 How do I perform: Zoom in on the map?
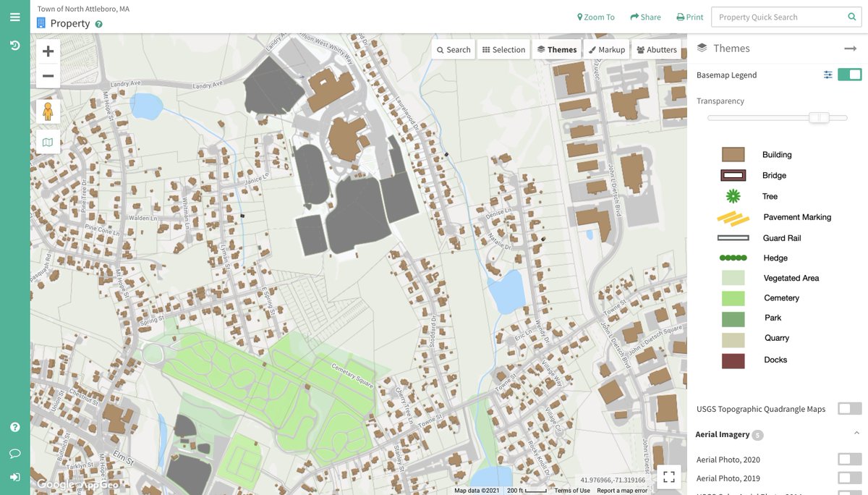(x=48, y=51)
